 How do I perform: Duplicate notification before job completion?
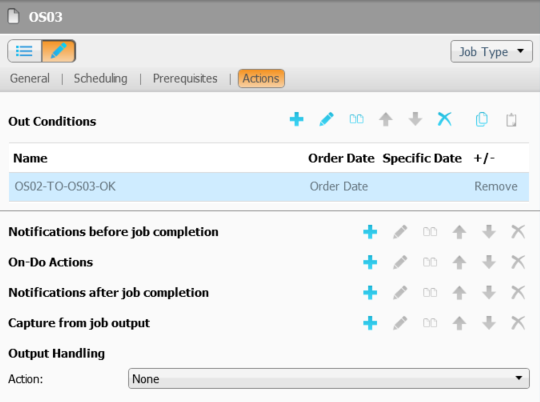tap(430, 232)
